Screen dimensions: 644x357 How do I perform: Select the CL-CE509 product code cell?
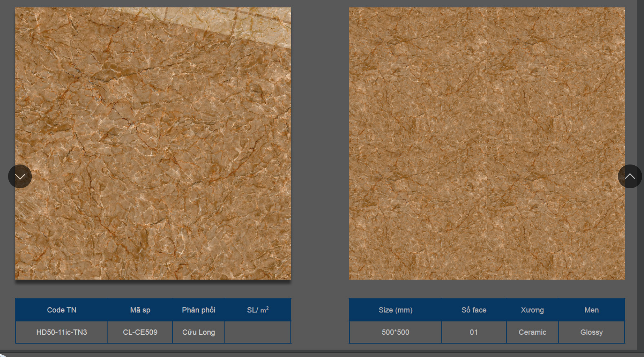tap(140, 332)
